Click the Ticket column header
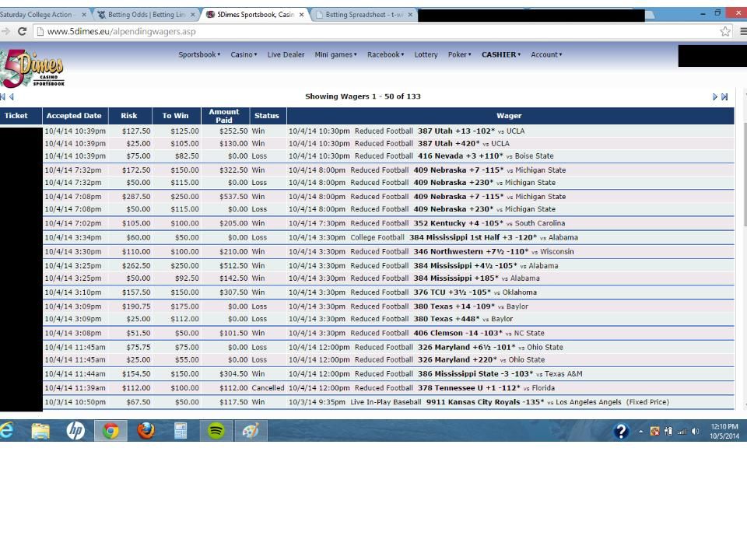The width and height of the screenshot is (747, 560). pyautogui.click(x=16, y=116)
